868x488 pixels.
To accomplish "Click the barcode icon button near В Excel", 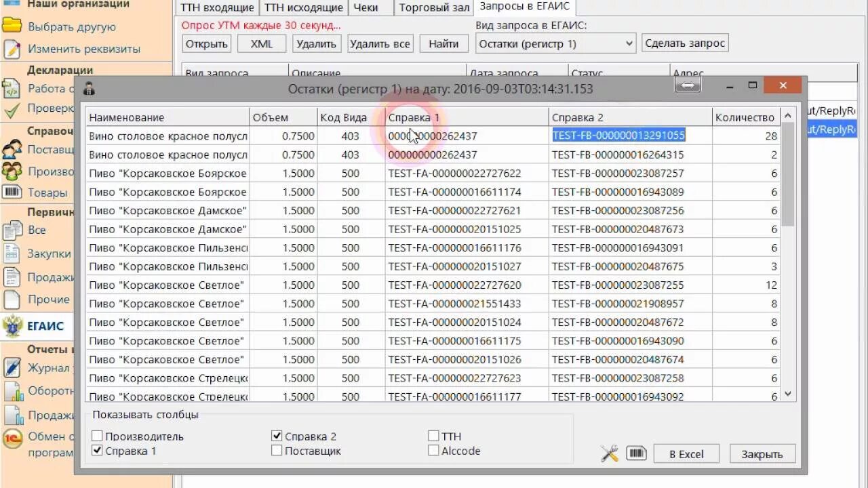I will point(636,453).
